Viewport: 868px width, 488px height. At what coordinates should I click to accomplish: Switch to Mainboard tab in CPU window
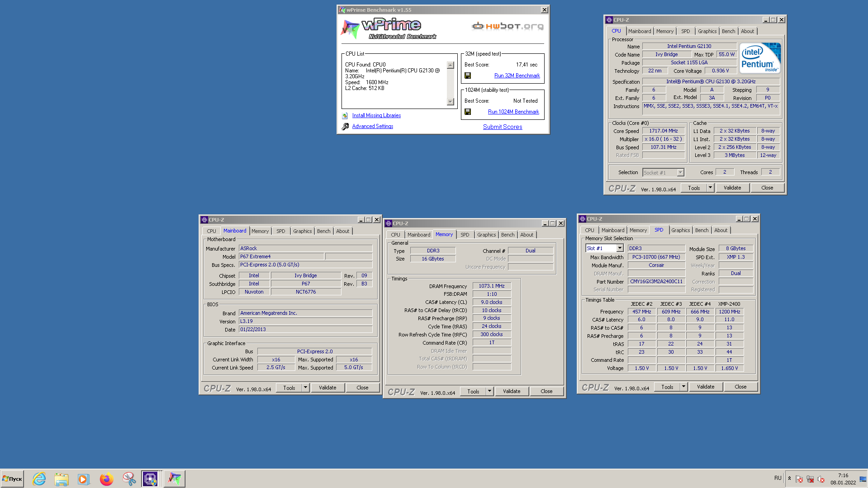pos(640,31)
